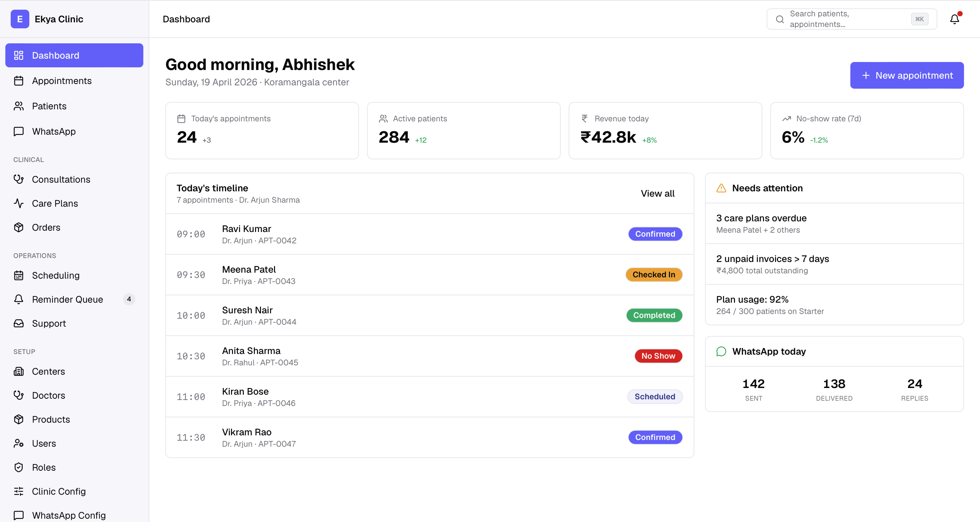This screenshot has height=522, width=980.
Task: Open the WhatsApp chat icon in sidebar
Action: pyautogui.click(x=19, y=131)
